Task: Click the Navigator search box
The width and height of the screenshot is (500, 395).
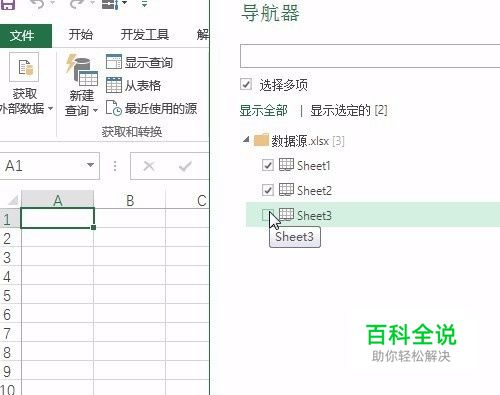Action: 370,56
